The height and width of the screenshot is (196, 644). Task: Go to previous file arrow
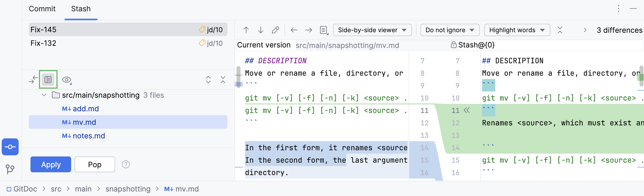click(294, 30)
